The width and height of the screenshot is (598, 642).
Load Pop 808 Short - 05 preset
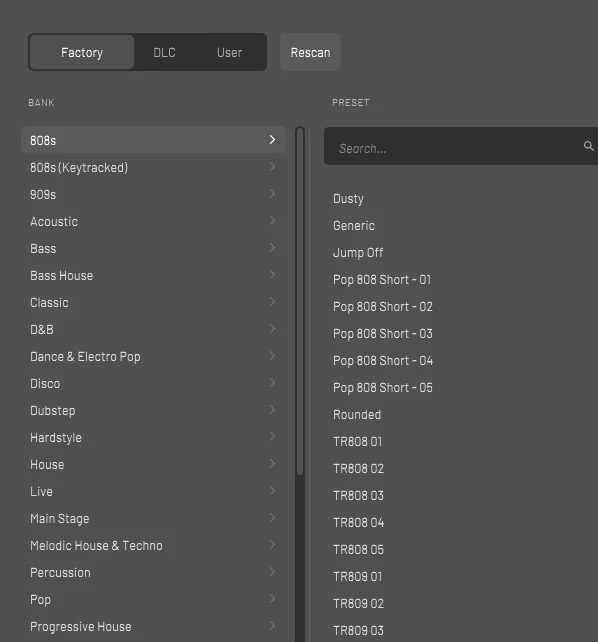coord(383,388)
